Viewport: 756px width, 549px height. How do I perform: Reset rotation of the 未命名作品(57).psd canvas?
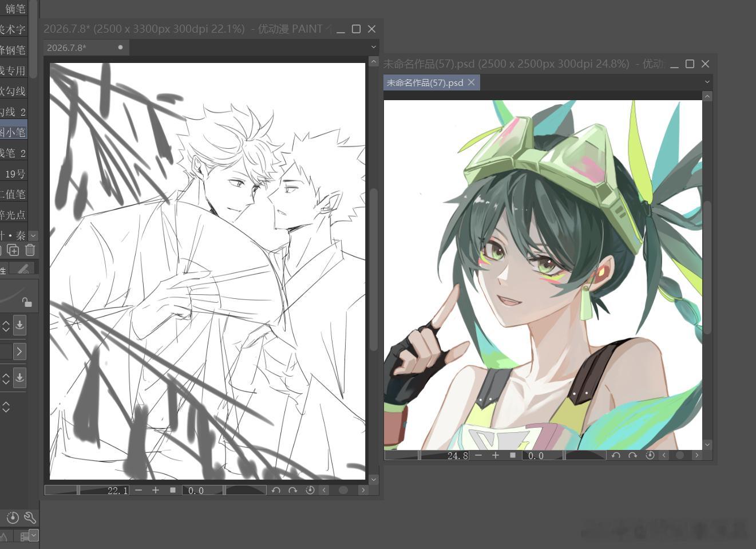[650, 455]
